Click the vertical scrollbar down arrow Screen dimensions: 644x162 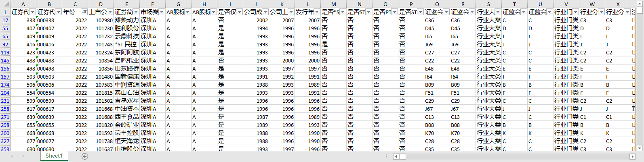pyautogui.click(x=639, y=148)
